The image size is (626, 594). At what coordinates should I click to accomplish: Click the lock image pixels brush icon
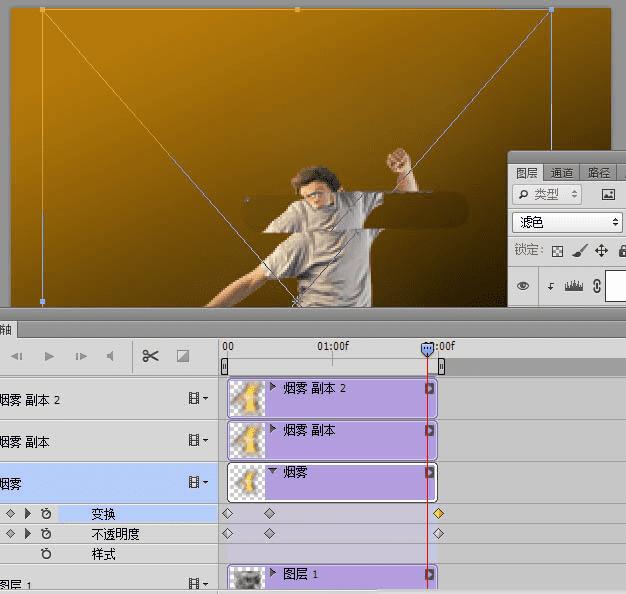coord(580,250)
